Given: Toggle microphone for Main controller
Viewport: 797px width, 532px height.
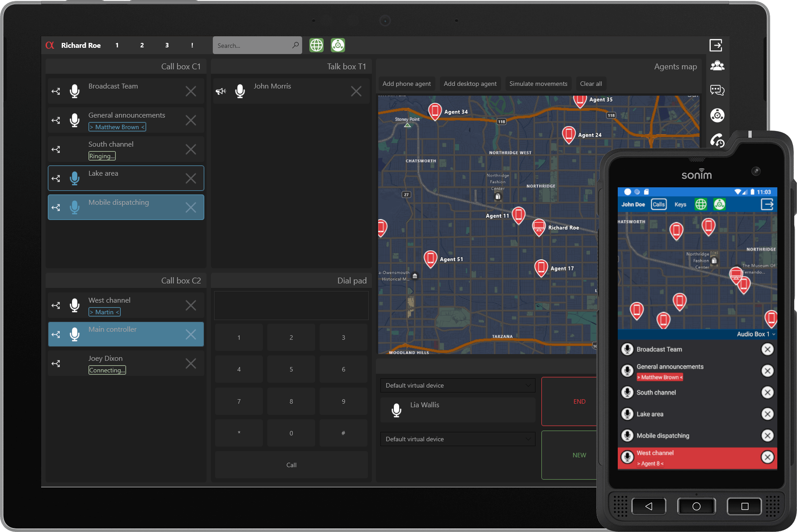Looking at the screenshot, I should tap(75, 334).
